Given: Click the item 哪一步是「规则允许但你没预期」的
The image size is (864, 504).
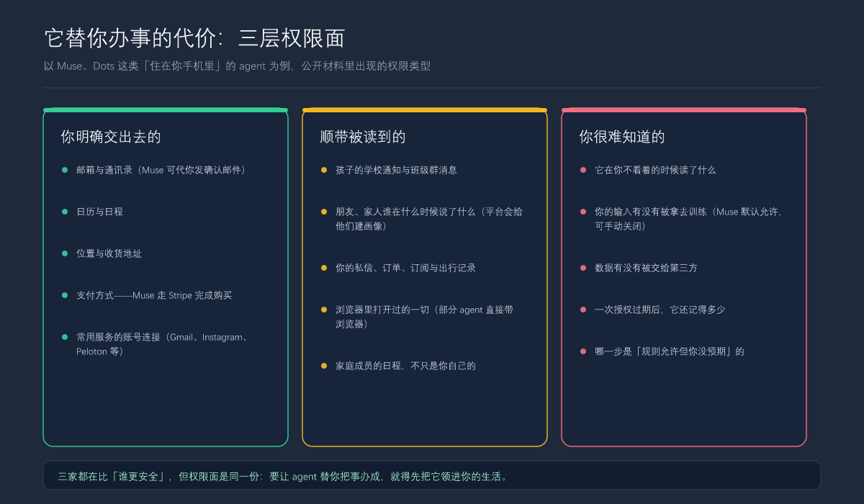Looking at the screenshot, I should pos(669,351).
